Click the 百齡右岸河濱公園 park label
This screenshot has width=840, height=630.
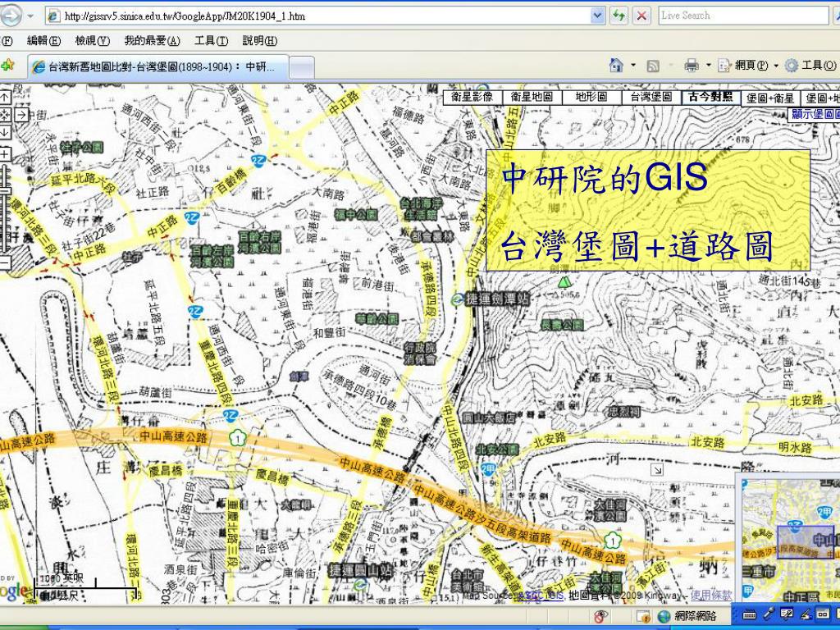coord(259,242)
